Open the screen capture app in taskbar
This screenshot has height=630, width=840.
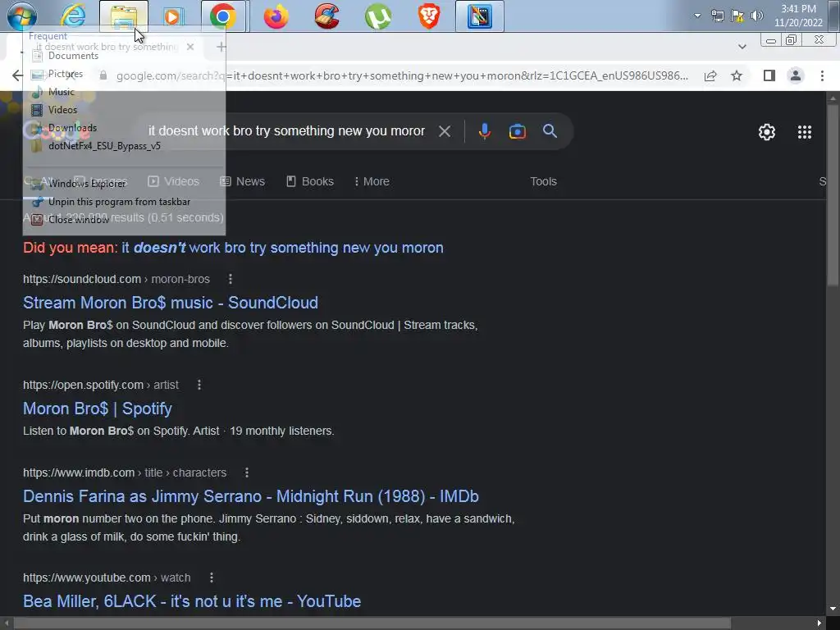pos(479,16)
